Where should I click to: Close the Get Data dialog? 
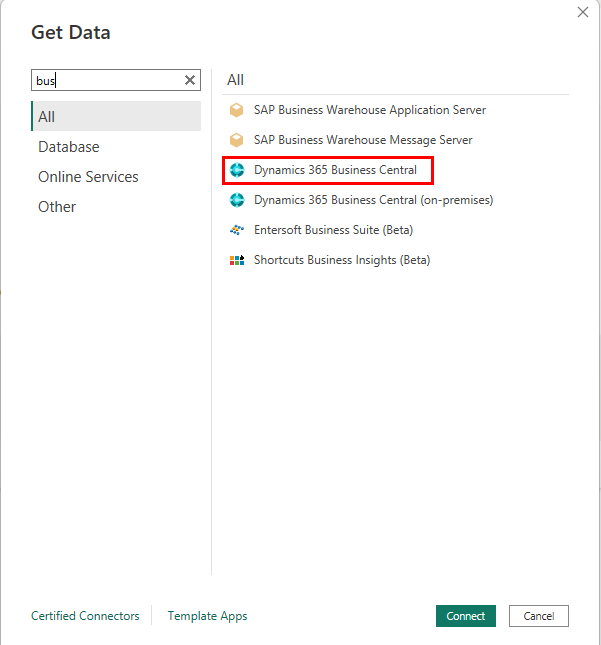pyautogui.click(x=582, y=12)
